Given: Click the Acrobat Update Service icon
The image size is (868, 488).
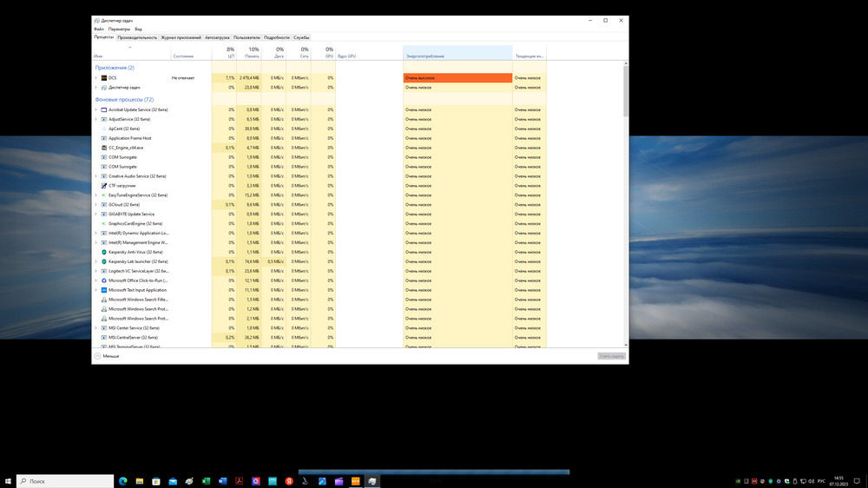Looking at the screenshot, I should 104,109.
